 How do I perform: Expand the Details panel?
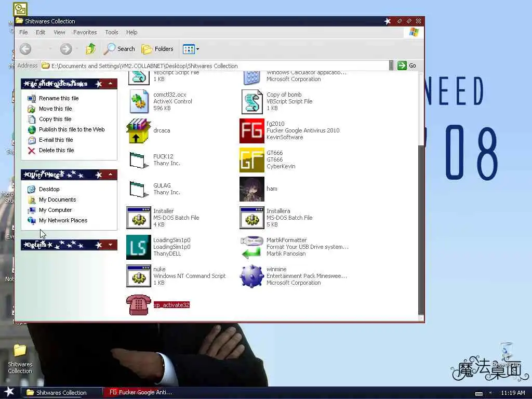(110, 245)
